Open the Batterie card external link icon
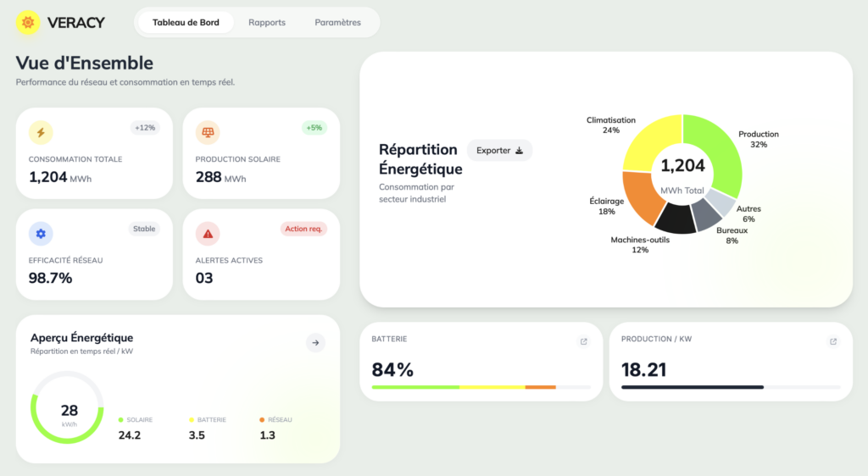This screenshot has height=476, width=868. click(583, 342)
